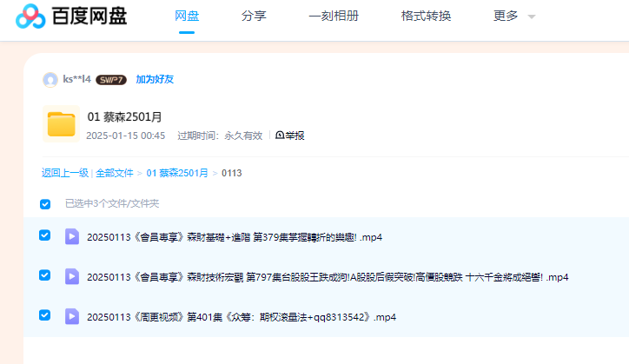Image resolution: width=629 pixels, height=364 pixels.
Task: Click the 0113 current folder breadcrumb
Action: [231, 173]
